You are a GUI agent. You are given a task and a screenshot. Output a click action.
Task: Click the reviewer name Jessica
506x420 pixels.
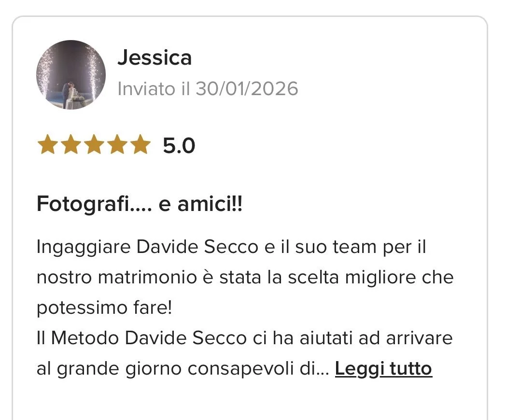click(155, 58)
